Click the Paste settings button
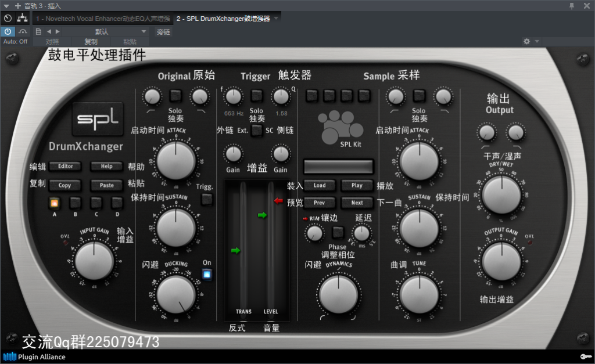The height and width of the screenshot is (364, 595). [x=107, y=185]
